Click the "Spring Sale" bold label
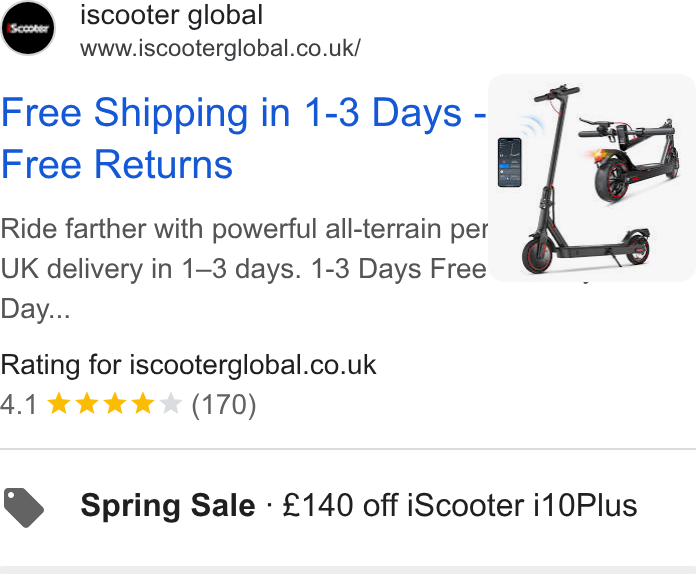Viewport: 696px width, 574px height. [x=168, y=505]
